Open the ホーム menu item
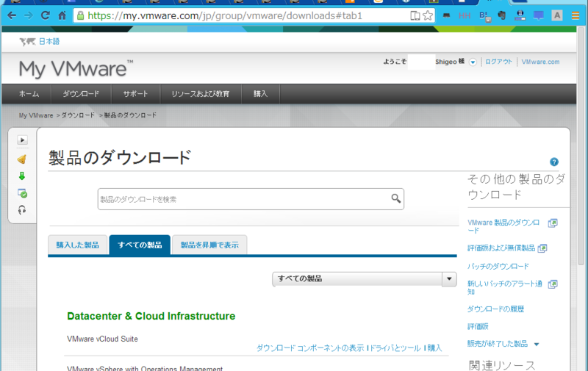This screenshot has width=588, height=371. click(x=29, y=94)
